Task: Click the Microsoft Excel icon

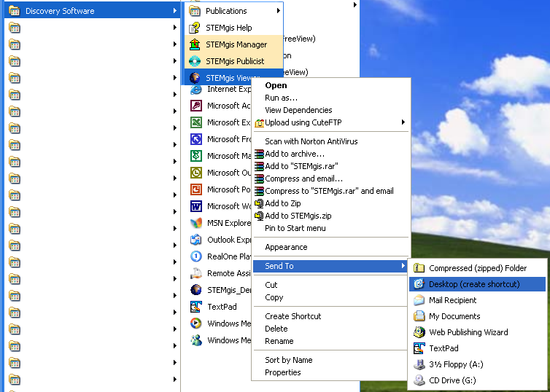Action: pos(196,122)
